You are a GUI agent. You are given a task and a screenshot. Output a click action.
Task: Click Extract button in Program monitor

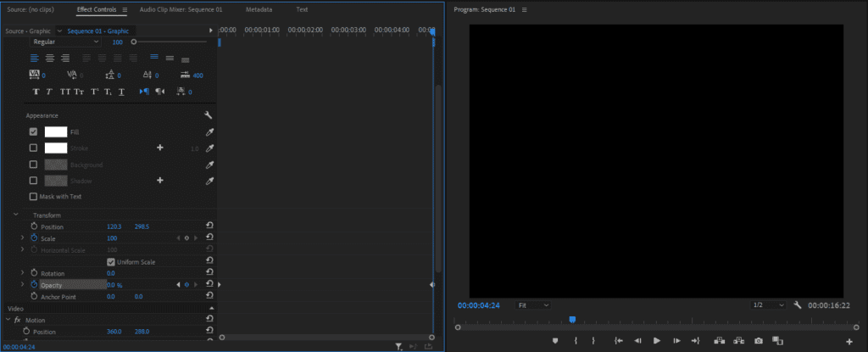pyautogui.click(x=738, y=341)
